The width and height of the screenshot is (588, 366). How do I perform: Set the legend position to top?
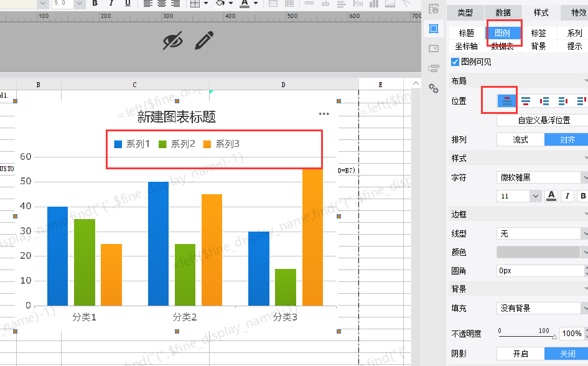tap(507, 100)
